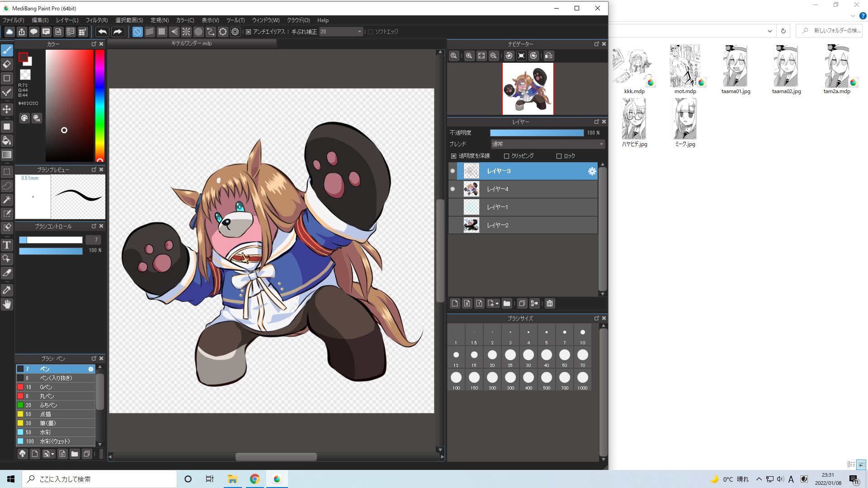Viewport: 868px width, 488px height.
Task: Click Navigator zoom in magnifier
Action: tap(469, 56)
